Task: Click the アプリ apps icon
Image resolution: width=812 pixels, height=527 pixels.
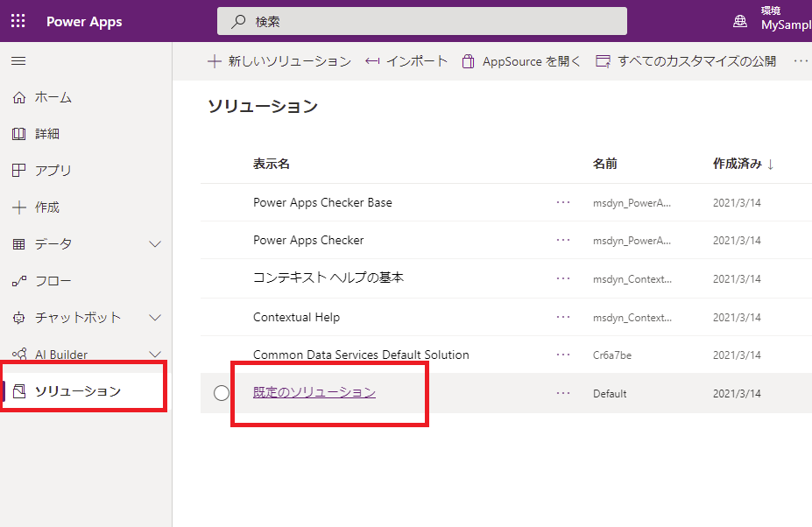Action: [x=18, y=171]
